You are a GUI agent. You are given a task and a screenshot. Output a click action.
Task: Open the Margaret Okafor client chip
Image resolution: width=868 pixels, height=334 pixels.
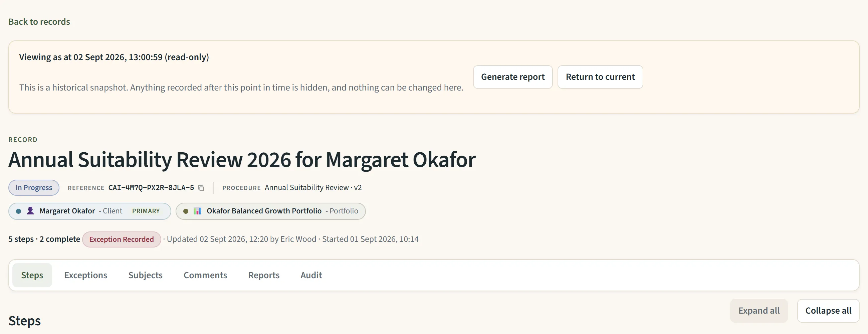click(89, 211)
